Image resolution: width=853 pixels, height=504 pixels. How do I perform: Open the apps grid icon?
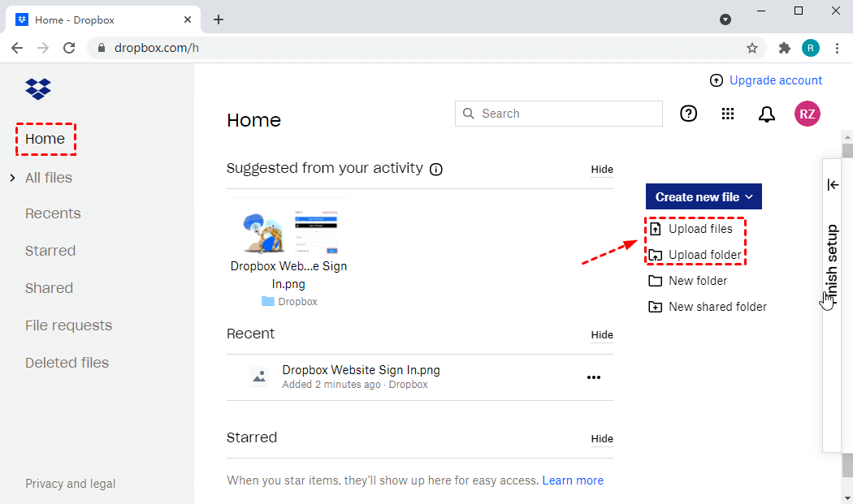[728, 114]
